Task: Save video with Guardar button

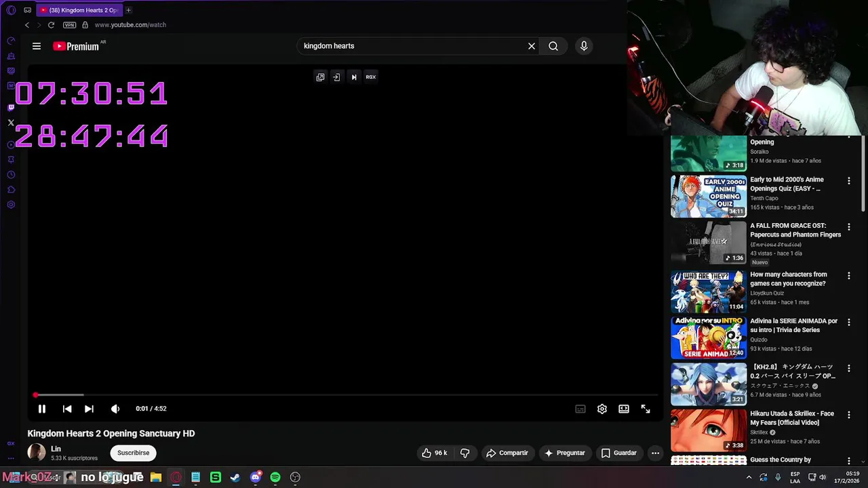Action: [x=618, y=453]
